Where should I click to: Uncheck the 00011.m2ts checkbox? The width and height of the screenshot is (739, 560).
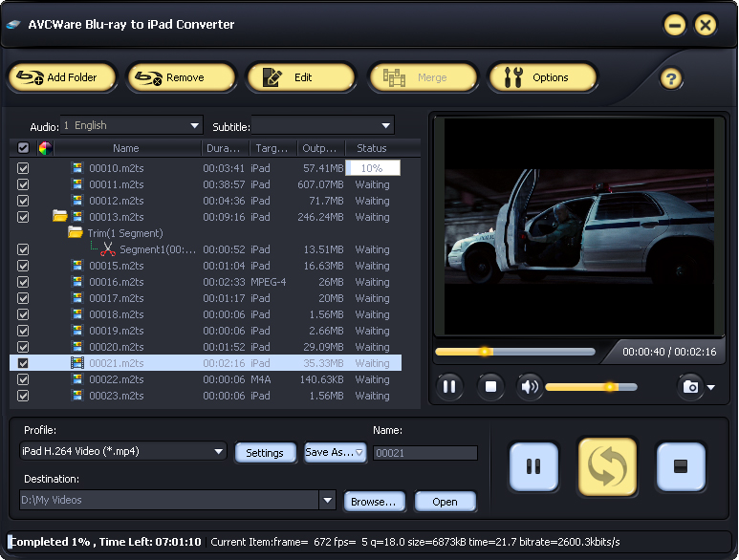[23, 184]
